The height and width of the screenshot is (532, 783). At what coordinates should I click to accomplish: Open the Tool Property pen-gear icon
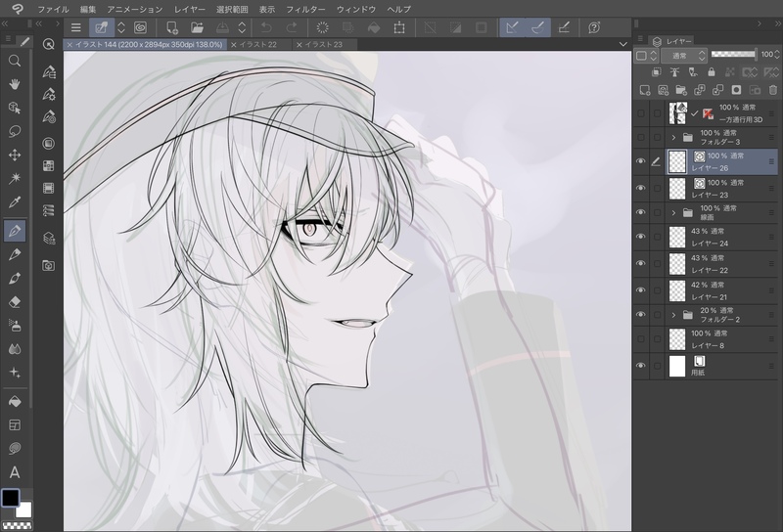tap(48, 94)
